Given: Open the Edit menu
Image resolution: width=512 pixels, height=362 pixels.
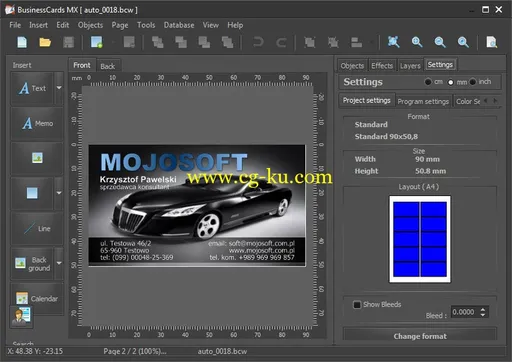Looking at the screenshot, I should 63,25.
